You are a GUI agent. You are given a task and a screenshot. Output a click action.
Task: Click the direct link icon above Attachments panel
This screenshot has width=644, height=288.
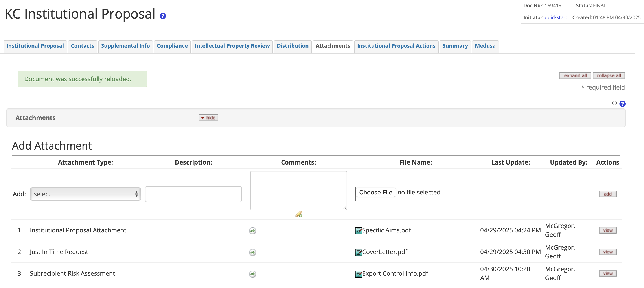(x=615, y=104)
